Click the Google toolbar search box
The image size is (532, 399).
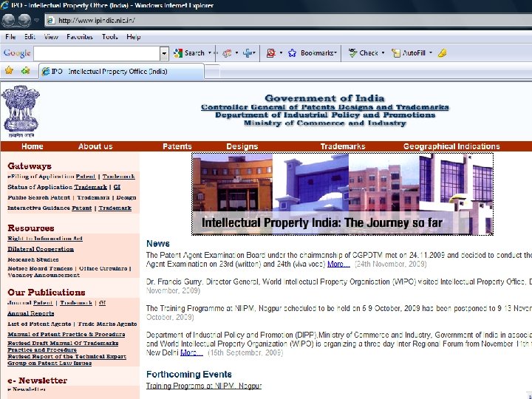click(97, 53)
